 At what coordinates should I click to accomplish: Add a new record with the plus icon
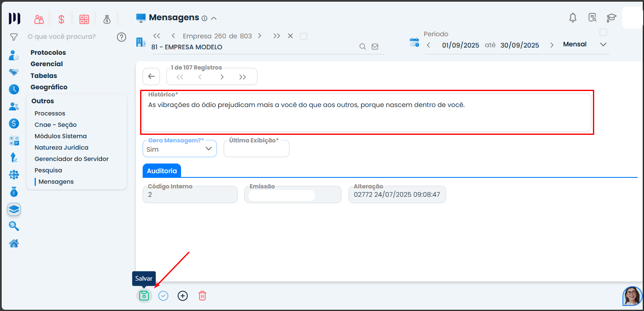(182, 296)
